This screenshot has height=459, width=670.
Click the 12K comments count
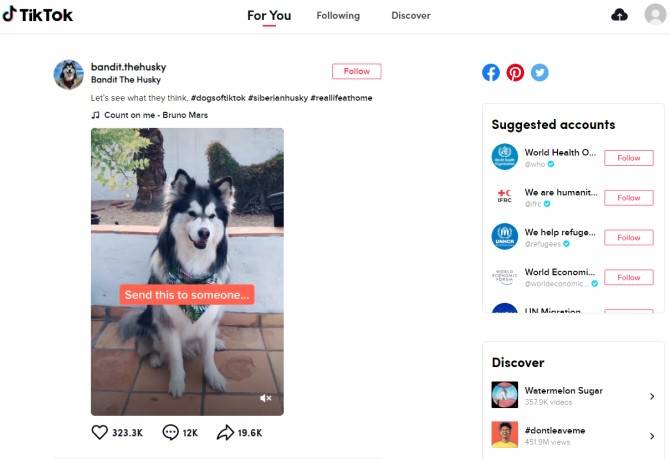coord(190,433)
